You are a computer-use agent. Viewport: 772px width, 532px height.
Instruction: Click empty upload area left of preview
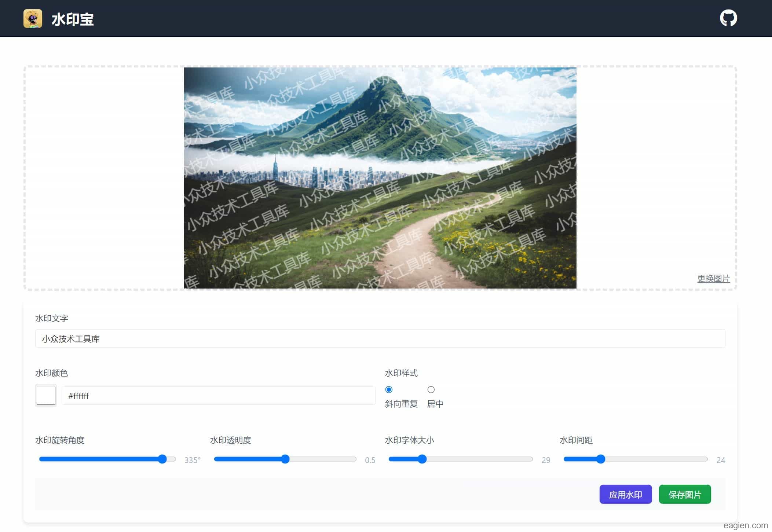pos(105,178)
